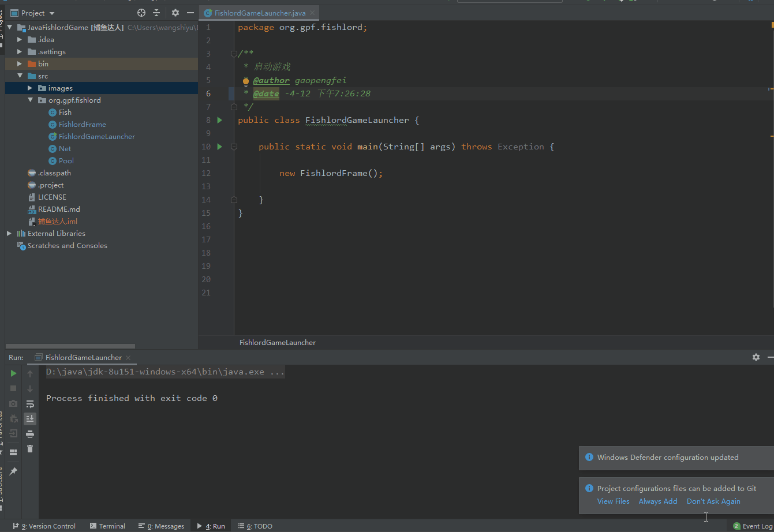
Task: Click run gutter icon beside main method
Action: pyautogui.click(x=219, y=147)
